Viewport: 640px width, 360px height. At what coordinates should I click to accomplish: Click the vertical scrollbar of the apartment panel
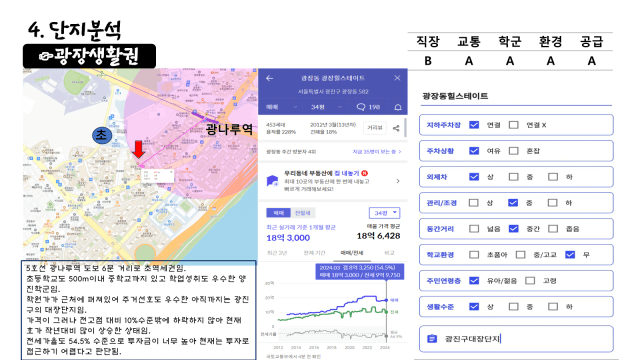tap(405, 127)
